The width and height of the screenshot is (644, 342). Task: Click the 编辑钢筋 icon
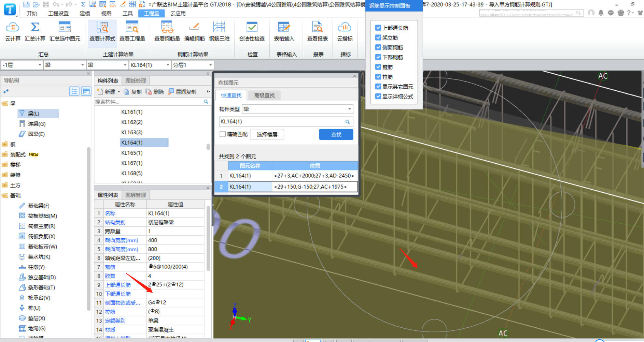[194, 27]
